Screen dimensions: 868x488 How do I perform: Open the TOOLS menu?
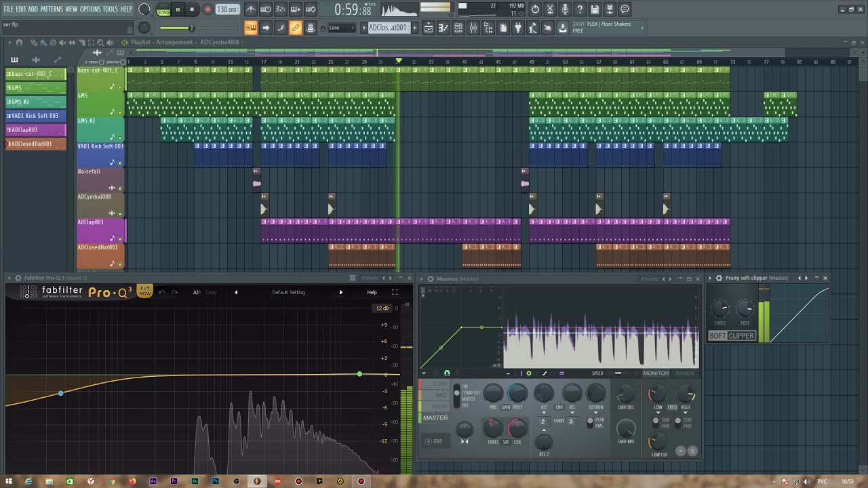(111, 9)
